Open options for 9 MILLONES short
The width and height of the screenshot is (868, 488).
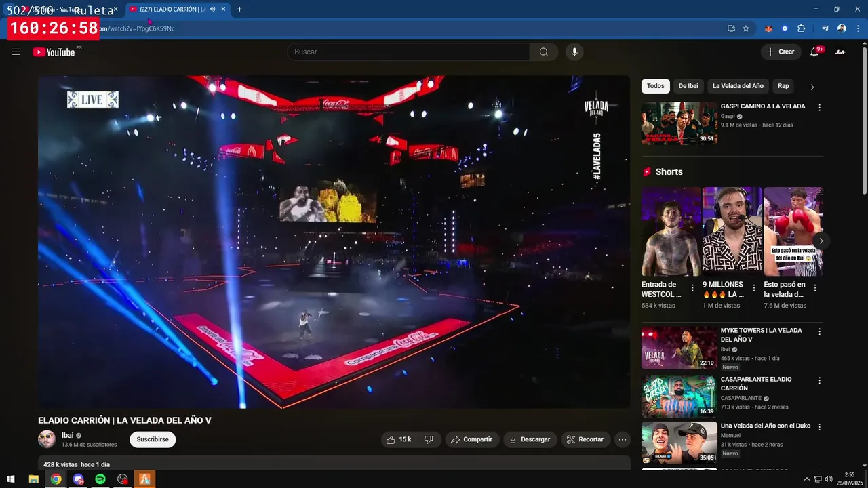tap(753, 288)
